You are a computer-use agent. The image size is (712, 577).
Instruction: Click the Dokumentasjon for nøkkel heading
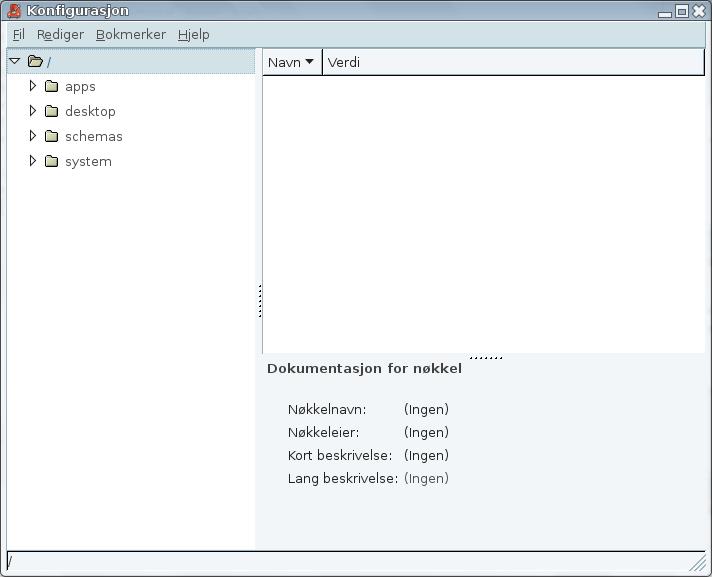(364, 368)
